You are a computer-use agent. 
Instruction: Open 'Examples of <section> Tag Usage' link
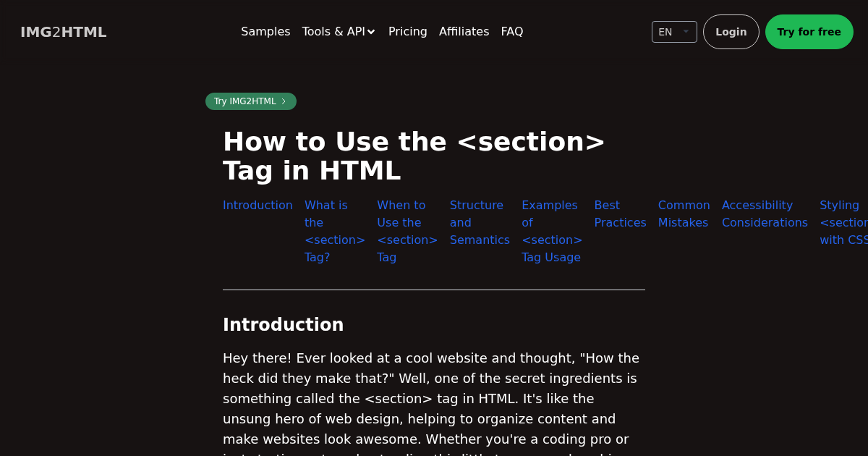551,231
